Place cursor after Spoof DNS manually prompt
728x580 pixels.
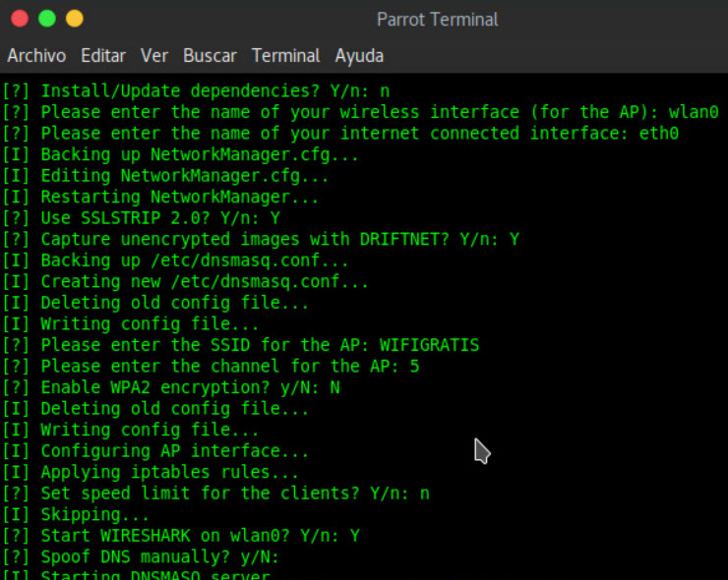tap(287, 556)
